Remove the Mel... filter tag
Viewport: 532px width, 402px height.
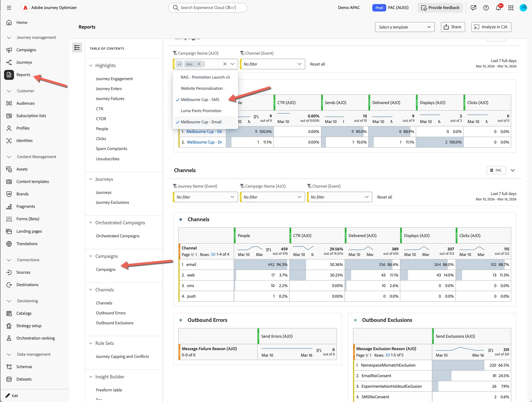[199, 64]
